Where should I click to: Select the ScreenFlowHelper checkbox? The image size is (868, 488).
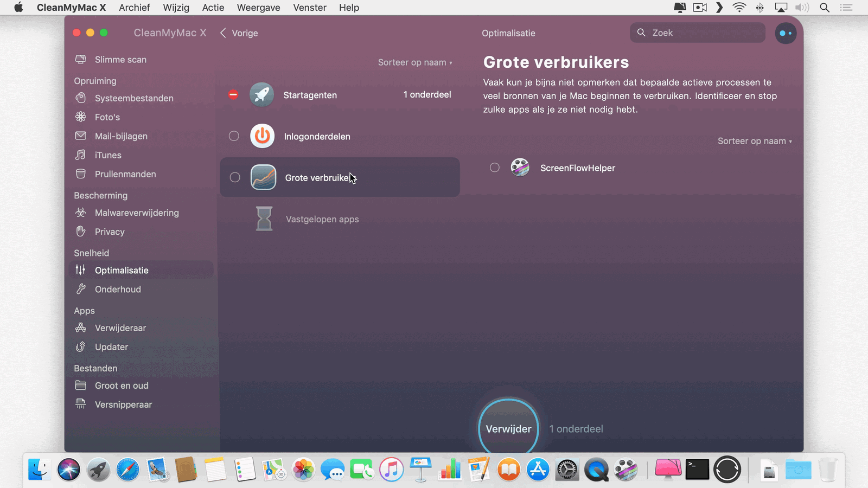pyautogui.click(x=495, y=168)
